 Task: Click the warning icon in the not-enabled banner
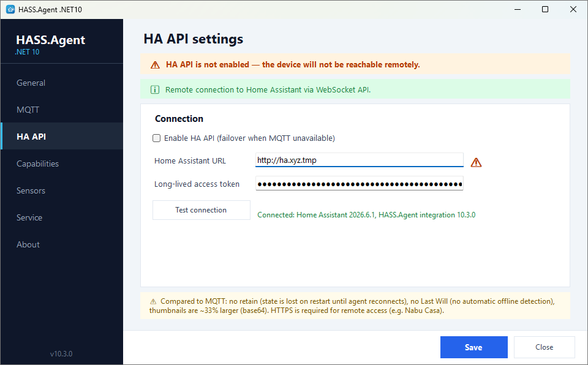pyautogui.click(x=155, y=65)
